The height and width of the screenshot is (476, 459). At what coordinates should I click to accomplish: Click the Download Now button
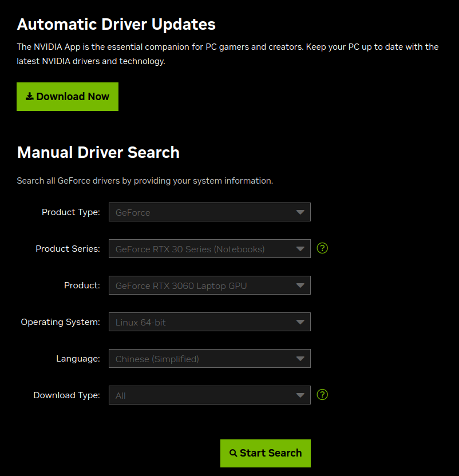(68, 97)
